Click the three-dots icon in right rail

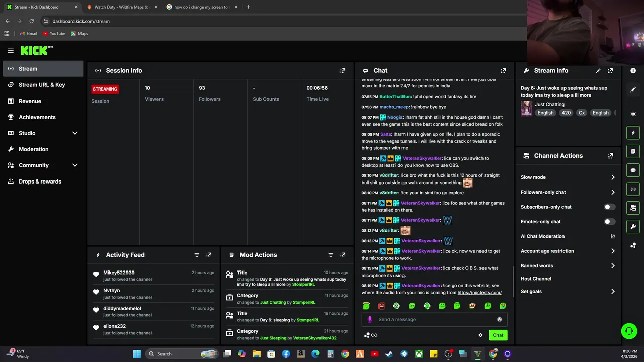[x=633, y=245]
